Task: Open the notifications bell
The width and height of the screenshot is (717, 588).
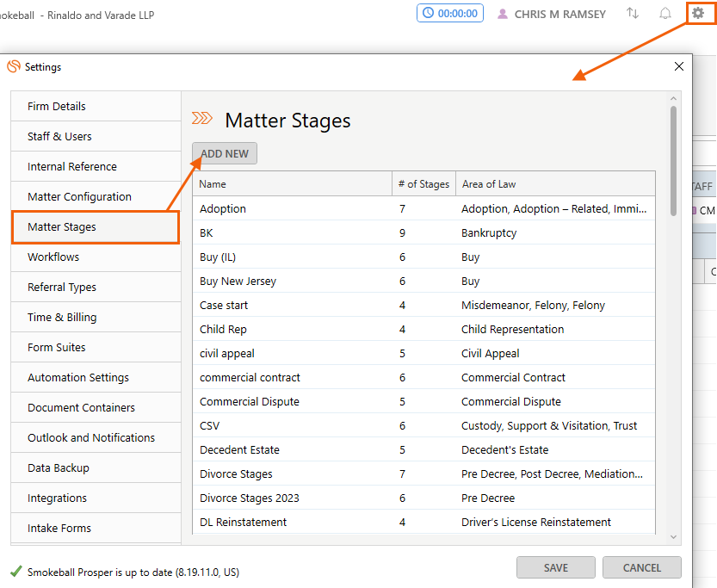Action: (664, 14)
